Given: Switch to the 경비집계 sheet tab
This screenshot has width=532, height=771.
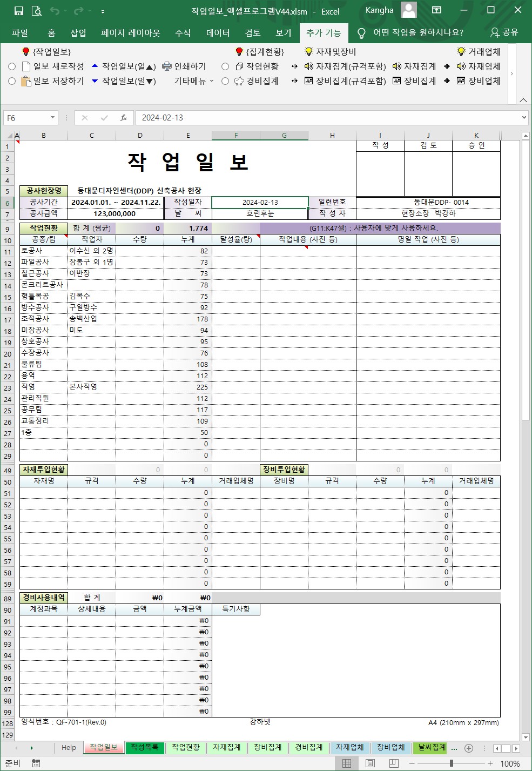Looking at the screenshot, I should click(309, 748).
